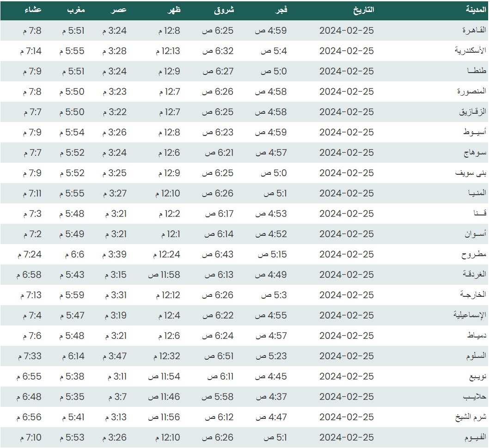Click the Isha time 6:58 م
Screen dimensions: 490x448
click(x=30, y=275)
